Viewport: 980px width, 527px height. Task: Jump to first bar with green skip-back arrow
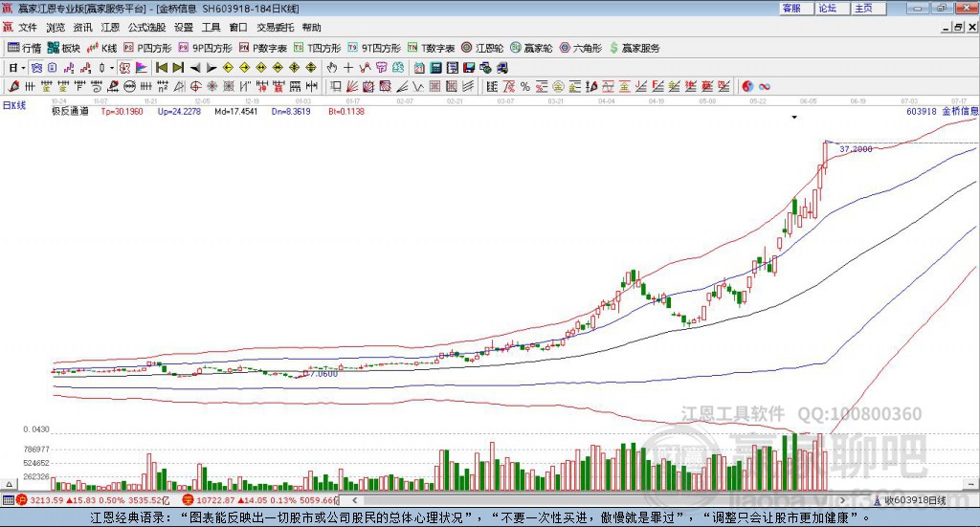click(x=161, y=68)
